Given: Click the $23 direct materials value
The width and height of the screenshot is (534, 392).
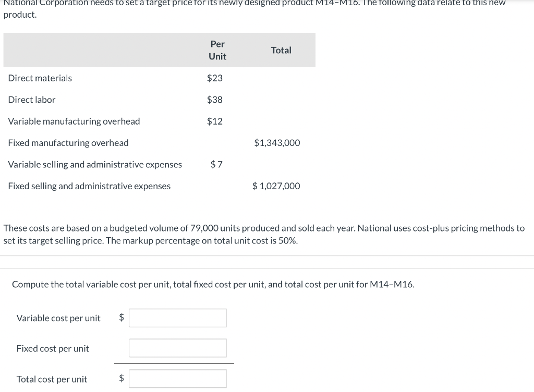Looking at the screenshot, I should pyautogui.click(x=215, y=78).
